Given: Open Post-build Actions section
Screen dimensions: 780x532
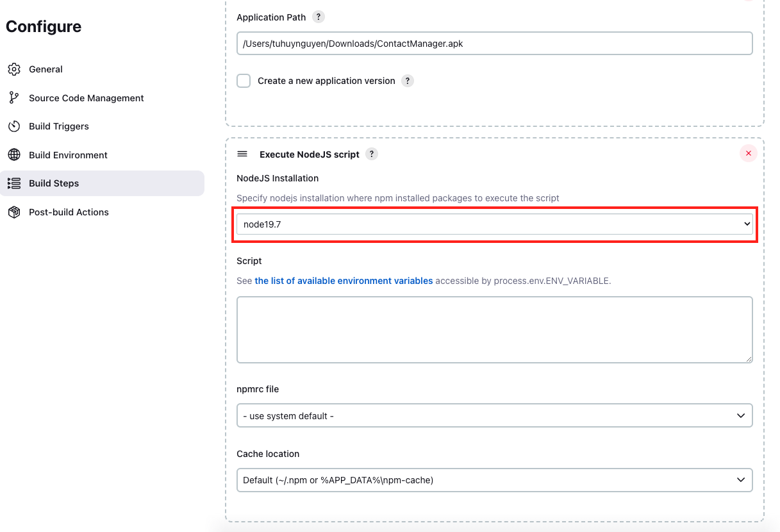Looking at the screenshot, I should (102, 212).
